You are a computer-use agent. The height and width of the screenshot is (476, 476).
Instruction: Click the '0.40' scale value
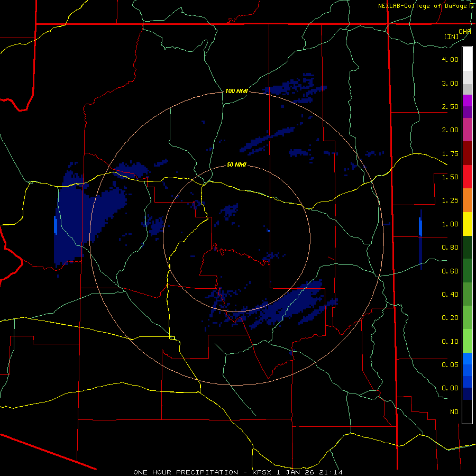(450, 295)
